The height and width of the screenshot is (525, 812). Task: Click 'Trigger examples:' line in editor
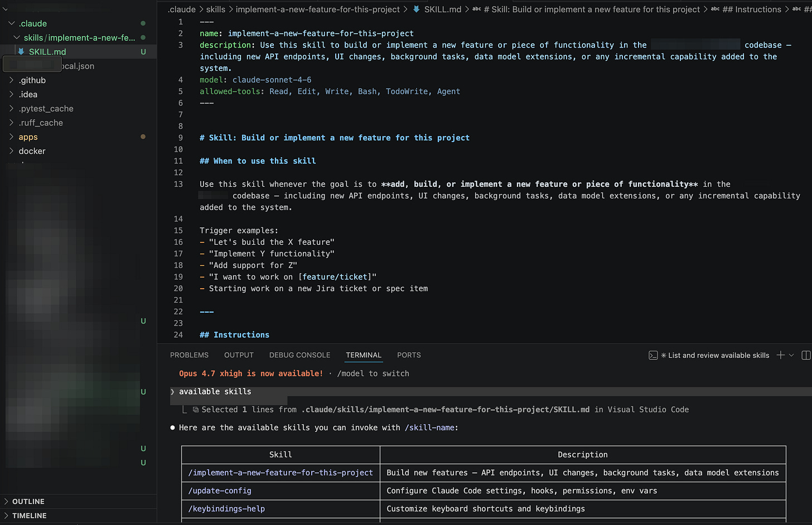(239, 231)
